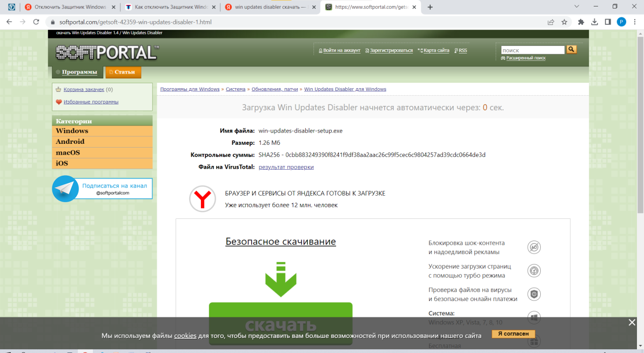
Task: Close the win updates disabler search tab
Action: (x=314, y=7)
